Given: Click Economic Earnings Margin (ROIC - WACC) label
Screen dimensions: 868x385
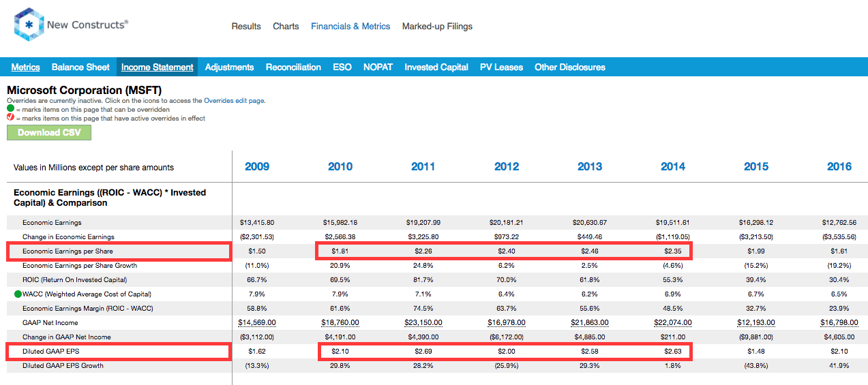Looking at the screenshot, I should pyautogui.click(x=88, y=309).
